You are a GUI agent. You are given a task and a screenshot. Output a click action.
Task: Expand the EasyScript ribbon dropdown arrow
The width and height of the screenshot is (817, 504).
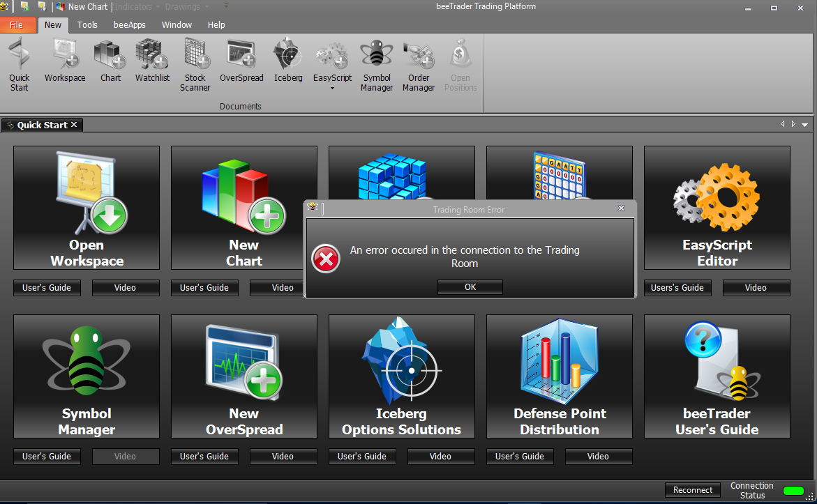point(332,88)
